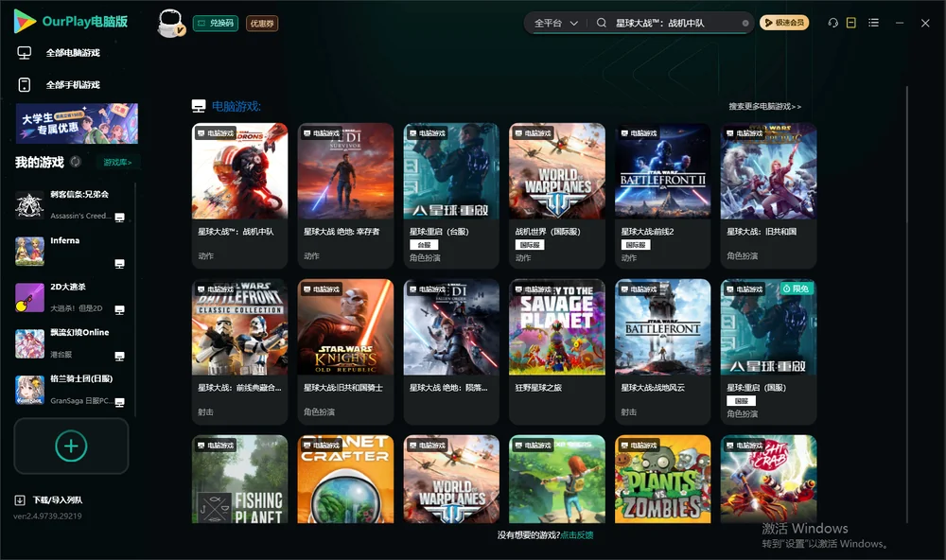Open the 星球大战: 前线典藏合集 card
This screenshot has height=560, width=946.
[x=239, y=352]
